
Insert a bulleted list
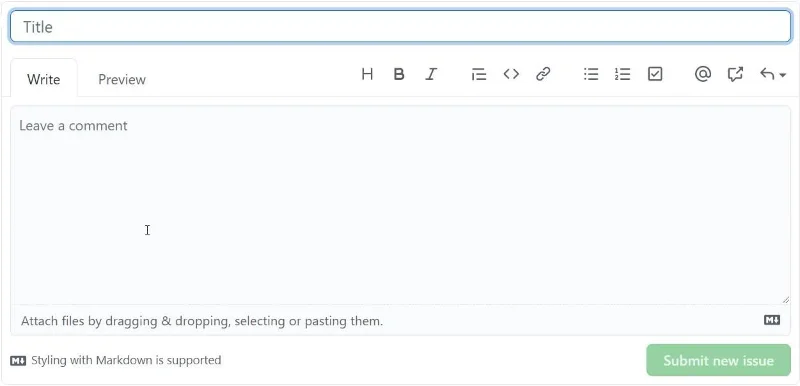591,74
